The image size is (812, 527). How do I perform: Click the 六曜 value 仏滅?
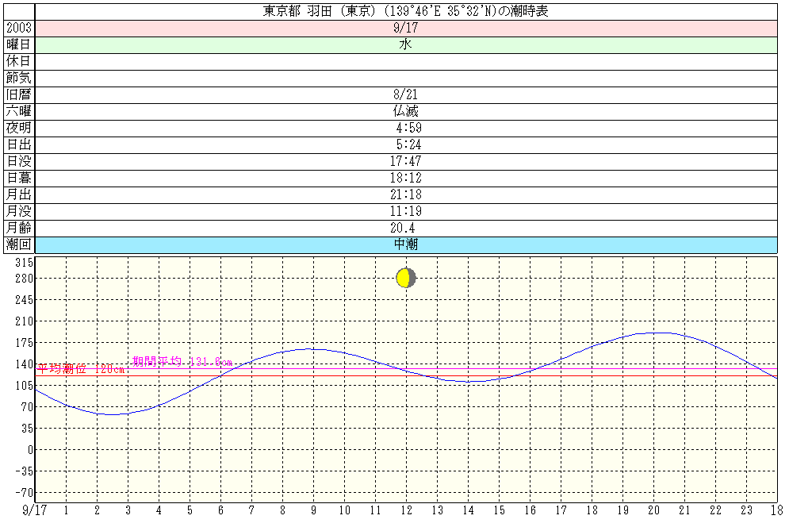pos(405,111)
